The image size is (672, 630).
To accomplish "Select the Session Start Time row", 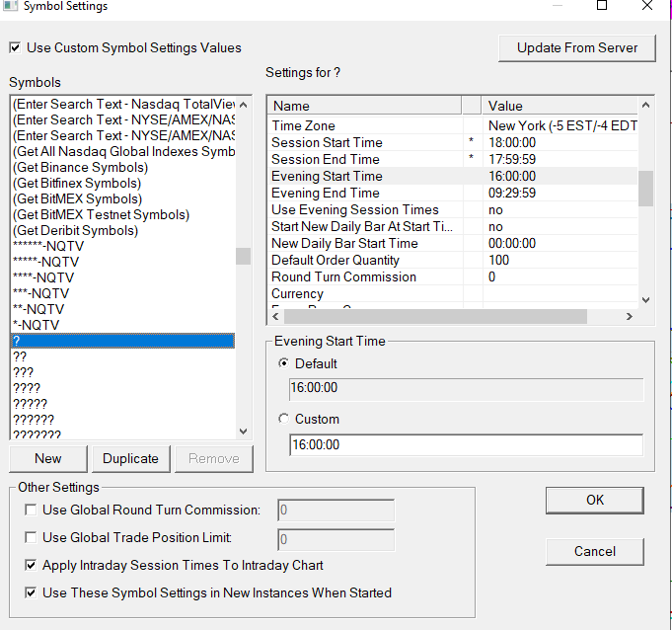I will tap(453, 142).
